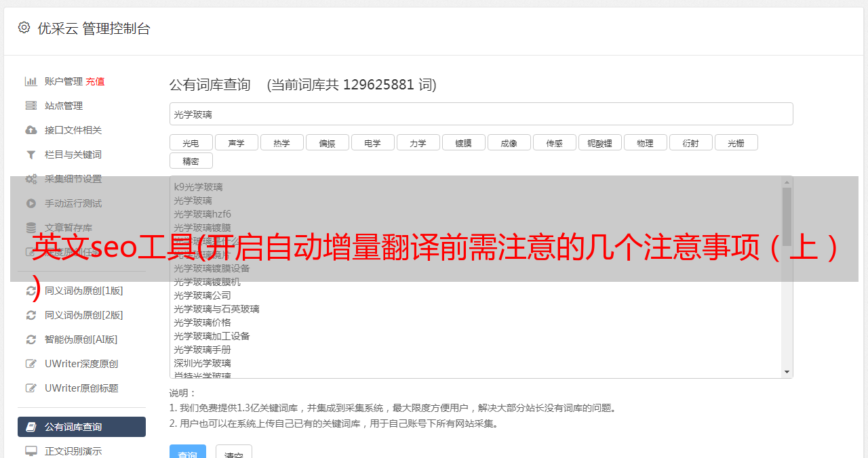Click the refresh icon beside 同义词伪原创[1版]
This screenshot has height=458, width=868.
[x=31, y=291]
